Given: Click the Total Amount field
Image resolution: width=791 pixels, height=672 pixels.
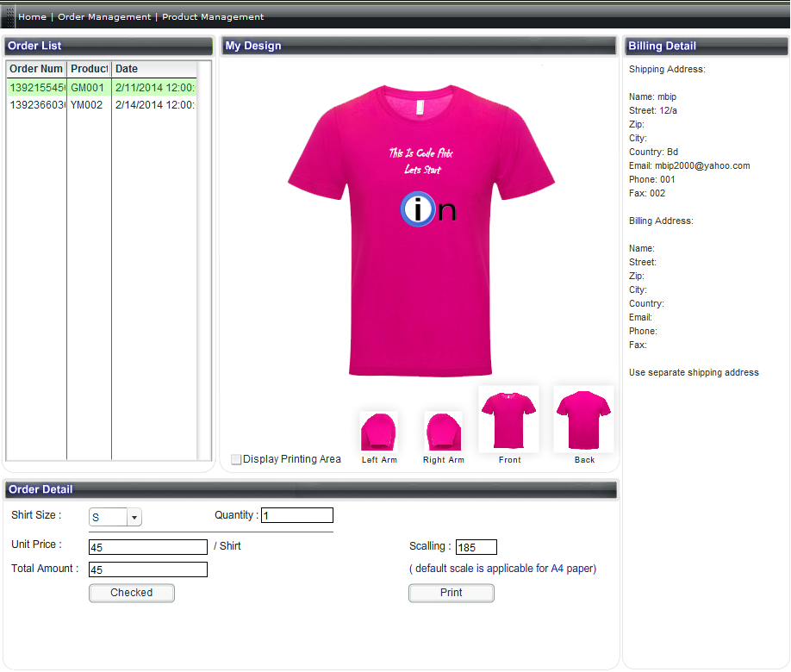Looking at the screenshot, I should coord(148,569).
